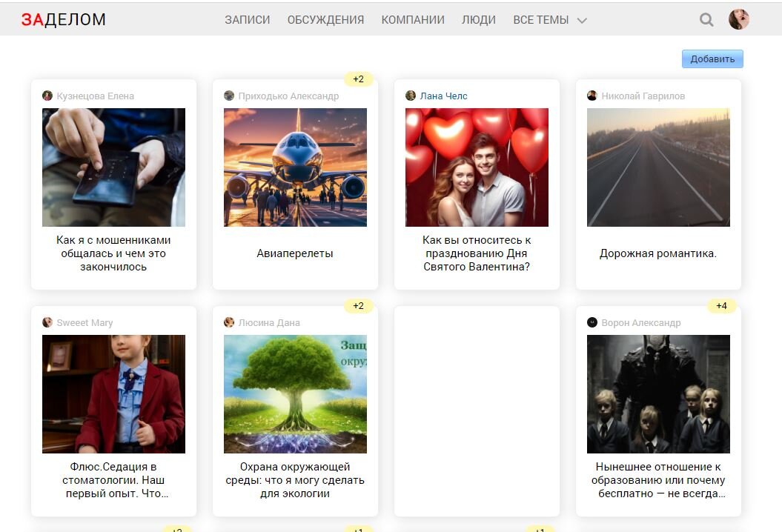Switch to the ЗАПИСИ section
782x532 pixels.
[248, 19]
